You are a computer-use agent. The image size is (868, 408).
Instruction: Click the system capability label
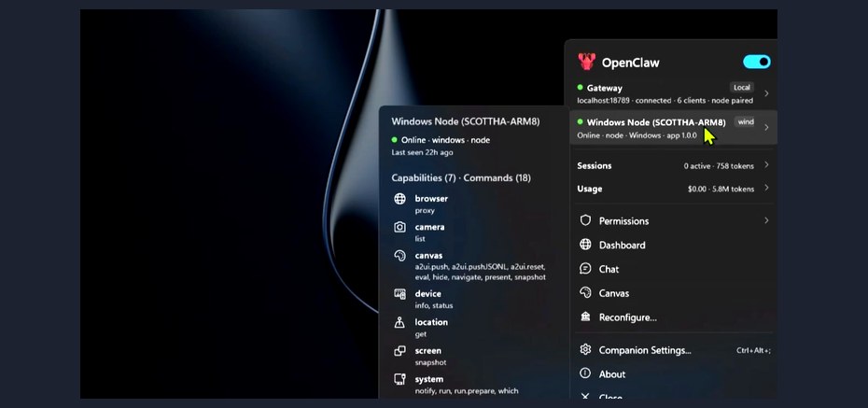[429, 379]
